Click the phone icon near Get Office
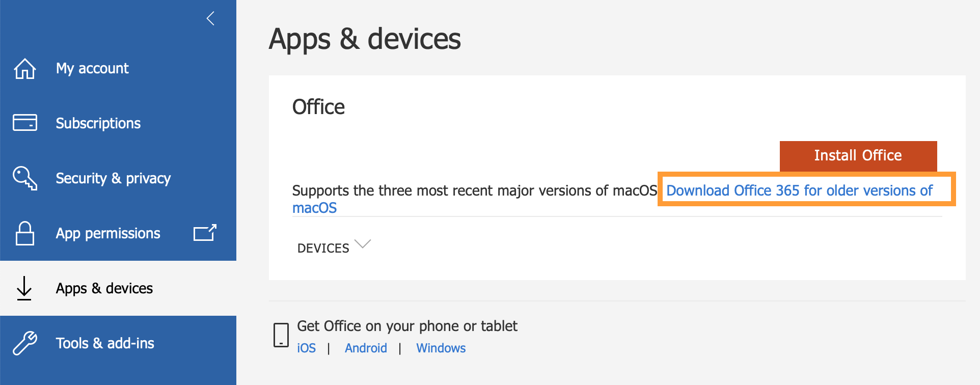This screenshot has width=980, height=385. click(x=281, y=335)
